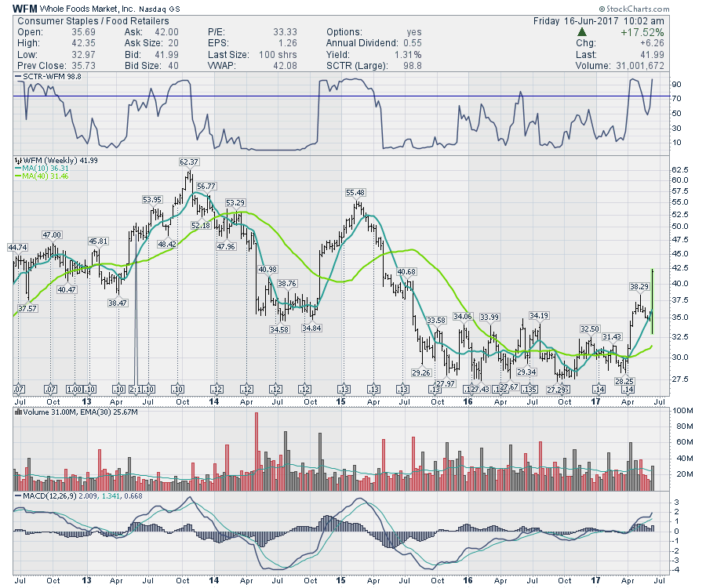Click the 40.68 price label
706x588 pixels.
406,272
